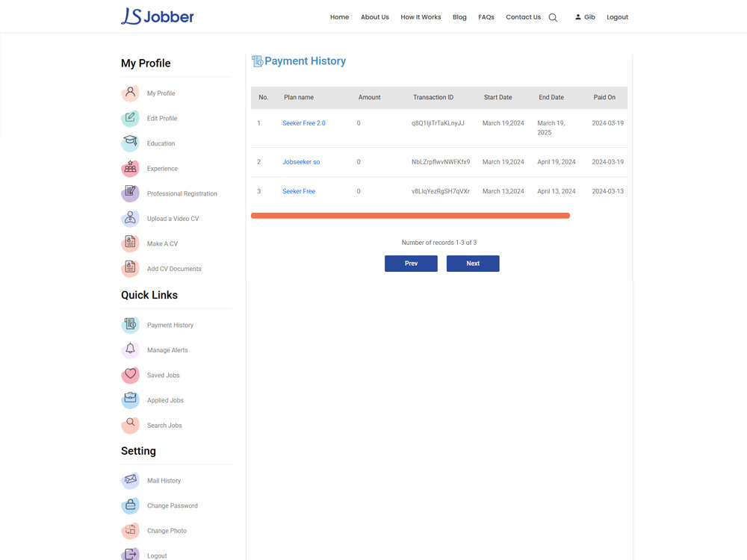This screenshot has height=560, width=747.
Task: Click the orange horizontal scrollbar under table
Action: point(410,216)
